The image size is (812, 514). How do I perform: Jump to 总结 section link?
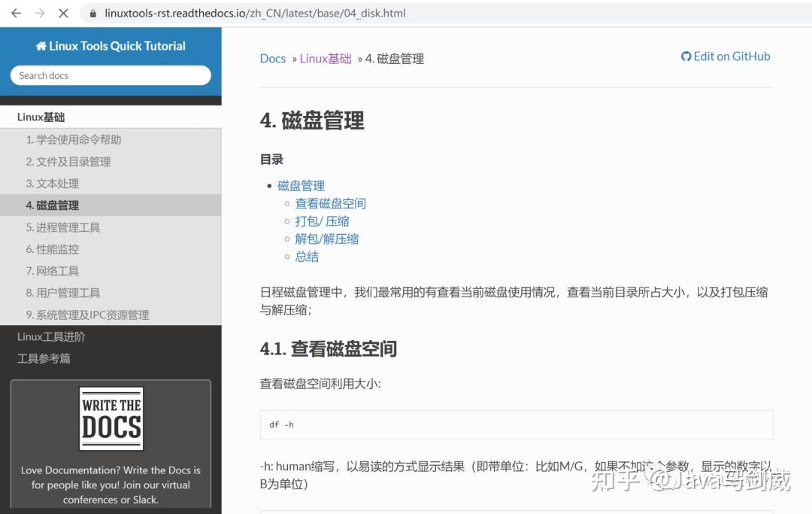tap(307, 257)
